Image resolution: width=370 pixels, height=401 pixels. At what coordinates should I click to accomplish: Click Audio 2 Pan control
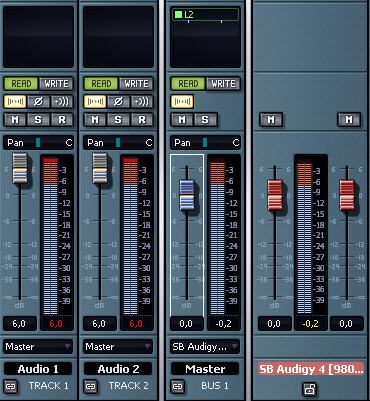tap(118, 143)
